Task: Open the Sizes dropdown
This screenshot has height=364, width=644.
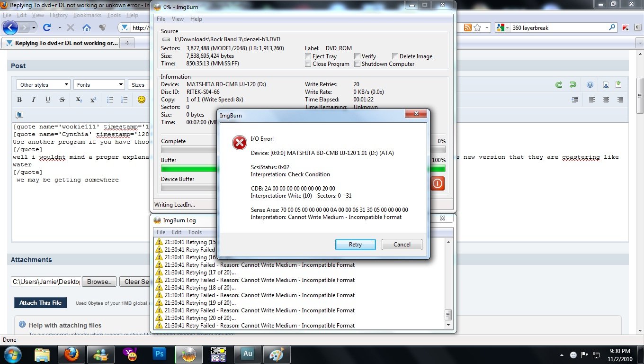Action: point(139,85)
